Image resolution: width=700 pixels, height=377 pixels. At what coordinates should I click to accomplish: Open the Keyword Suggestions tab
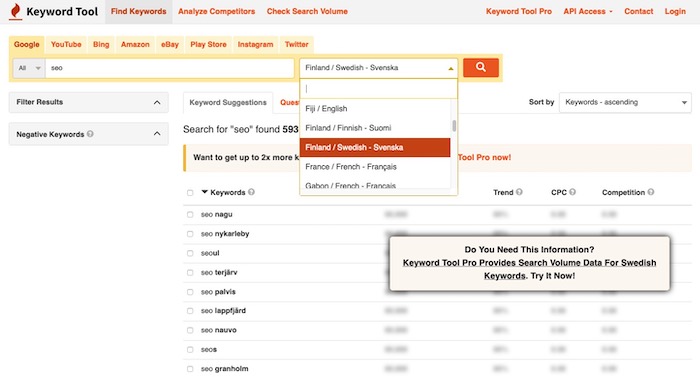pos(228,102)
